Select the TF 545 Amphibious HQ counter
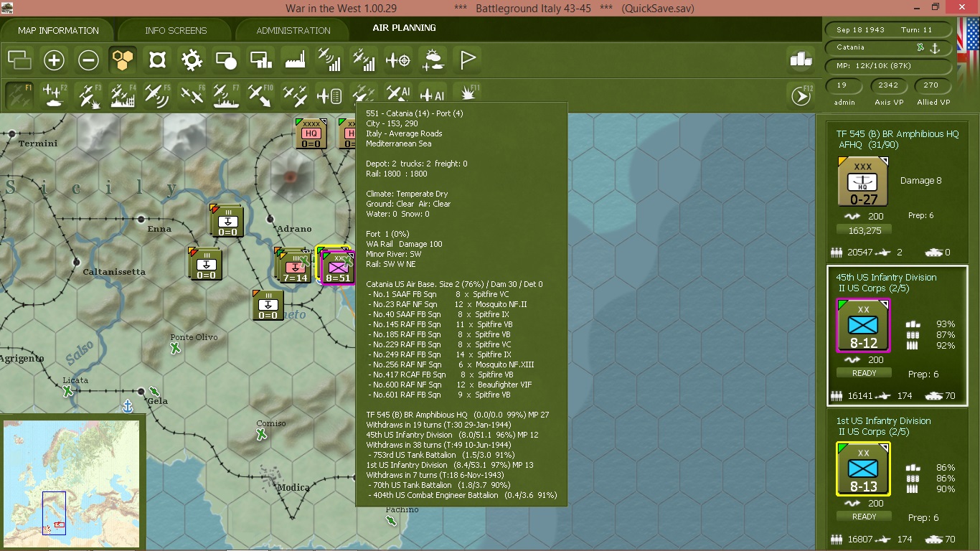The width and height of the screenshot is (980, 551). (x=863, y=182)
